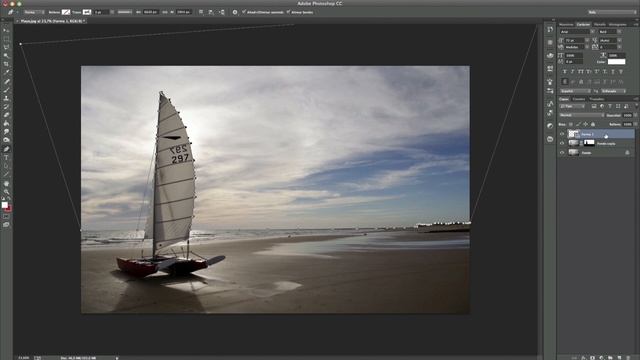Switch to the Trazados tab
This screenshot has width=640, height=360.
pyautogui.click(x=596, y=99)
